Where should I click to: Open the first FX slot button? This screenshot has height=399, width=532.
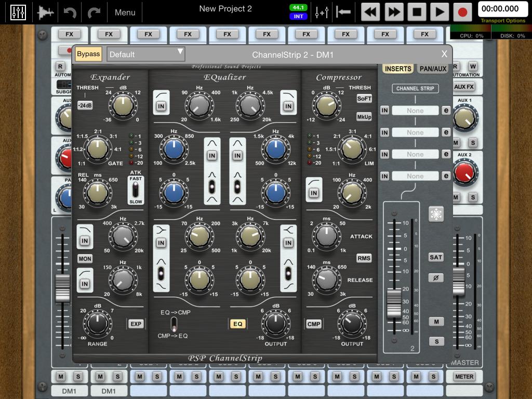[x=69, y=34]
